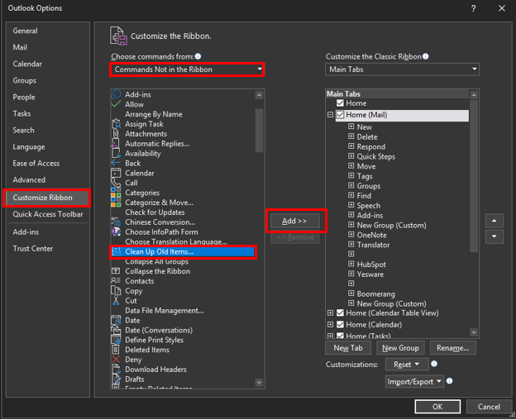Confirm with the OK button
This screenshot has height=420, width=516.
[x=437, y=407]
